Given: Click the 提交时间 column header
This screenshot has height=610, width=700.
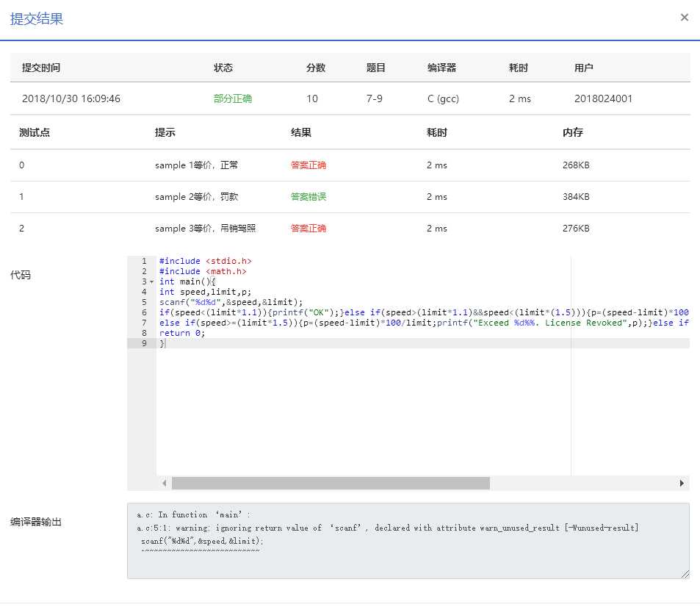Looking at the screenshot, I should click(x=41, y=68).
